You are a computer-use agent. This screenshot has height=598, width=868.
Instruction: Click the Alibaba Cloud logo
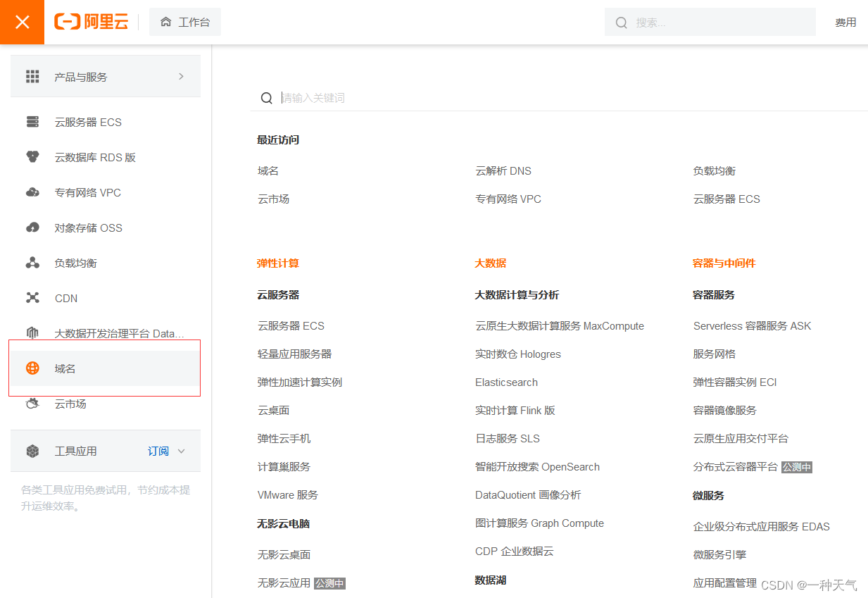91,22
